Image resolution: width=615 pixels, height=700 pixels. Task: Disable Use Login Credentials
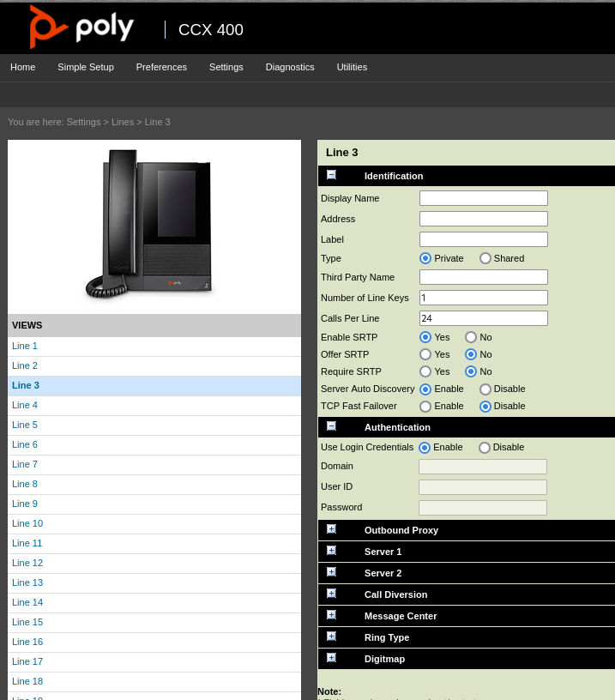pos(485,447)
